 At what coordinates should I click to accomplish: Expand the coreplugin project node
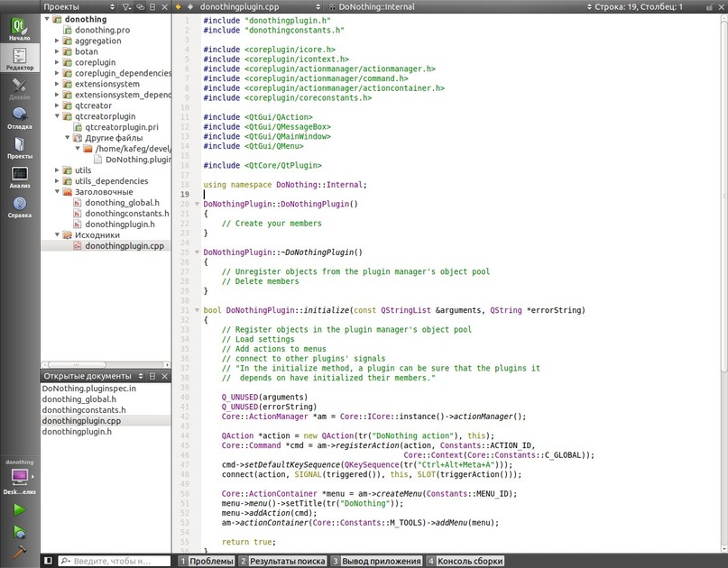58,63
